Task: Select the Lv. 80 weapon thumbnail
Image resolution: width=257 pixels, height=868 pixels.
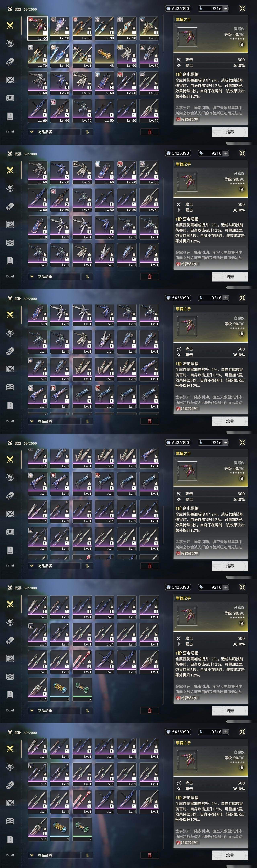Action: click(149, 56)
